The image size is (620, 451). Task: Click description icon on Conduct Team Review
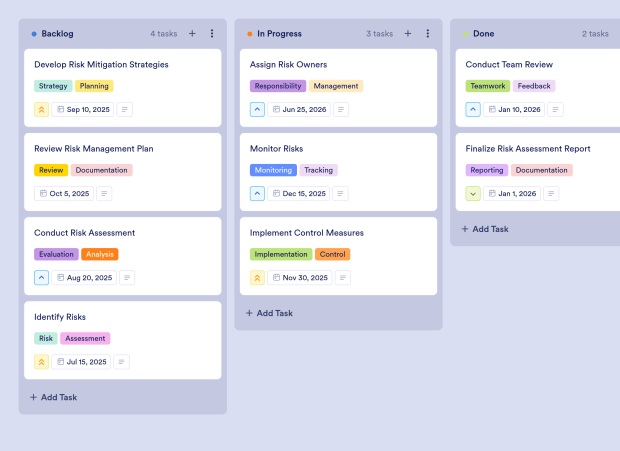point(555,109)
